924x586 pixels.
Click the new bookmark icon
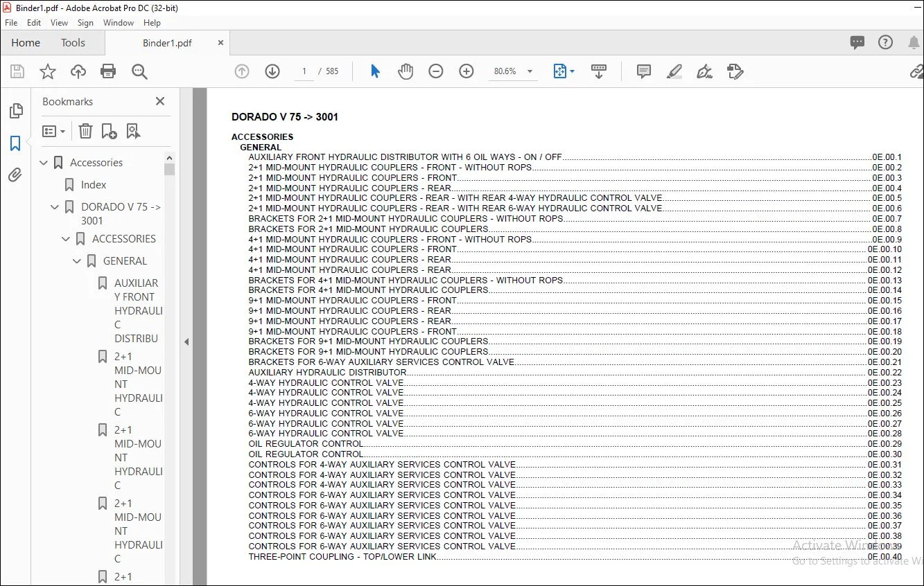point(109,131)
